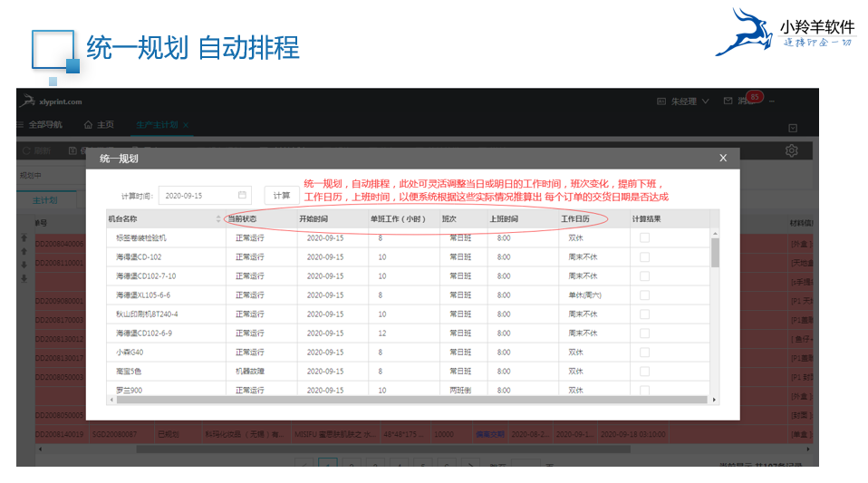Click the dialog scroll-right arrow
The image size is (868, 483).
[714, 400]
